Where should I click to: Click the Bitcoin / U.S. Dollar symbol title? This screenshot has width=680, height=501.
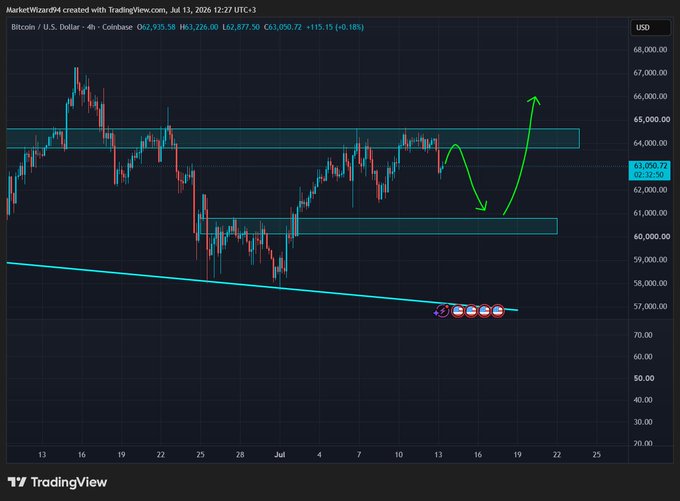pos(46,27)
